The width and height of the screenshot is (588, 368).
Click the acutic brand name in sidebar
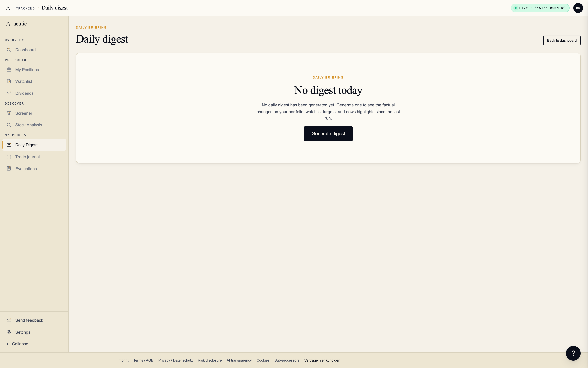point(20,24)
